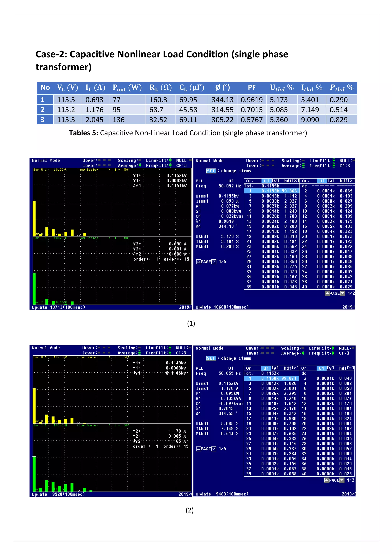Click LineFilt green indicator, figure 1 harmonic list
The width and height of the screenshot is (392, 554).
pos(334,161)
